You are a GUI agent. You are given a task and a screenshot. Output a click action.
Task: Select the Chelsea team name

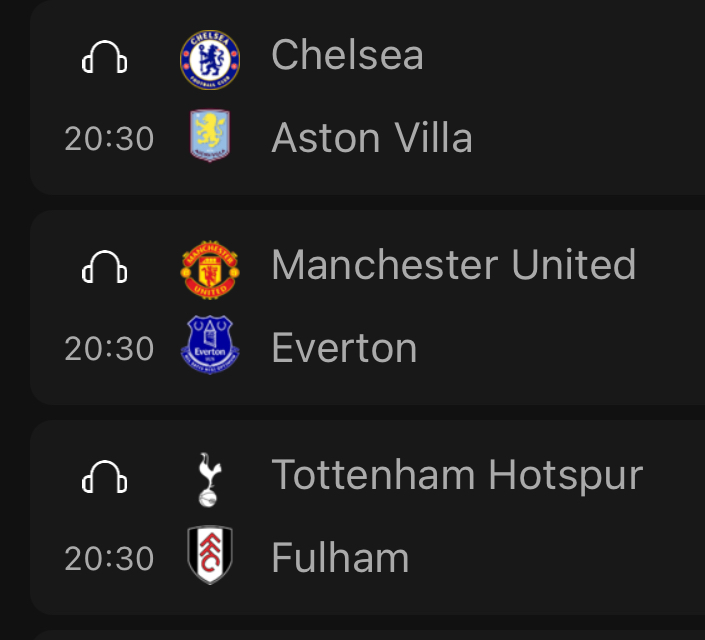pyautogui.click(x=347, y=54)
